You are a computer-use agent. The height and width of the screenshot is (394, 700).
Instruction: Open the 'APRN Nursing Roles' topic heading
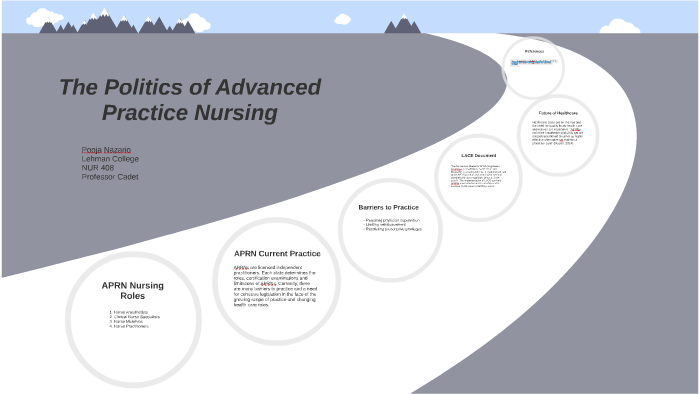133,290
